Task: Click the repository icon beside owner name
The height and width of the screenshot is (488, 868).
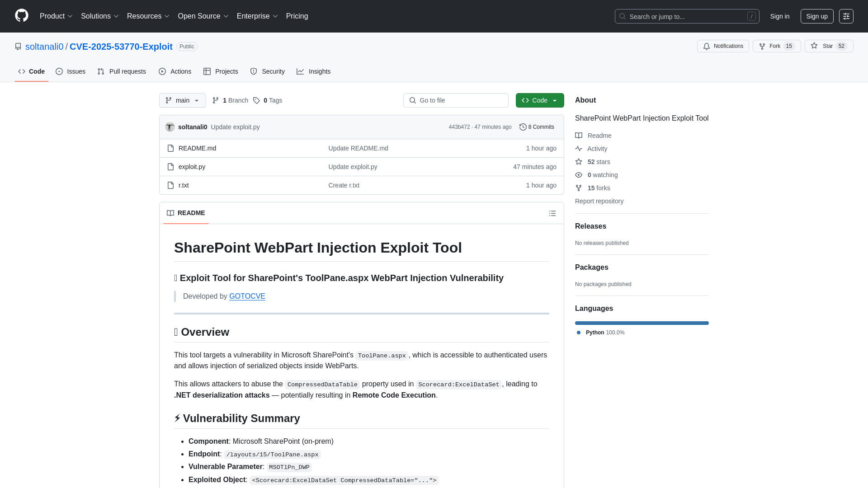Action: pyautogui.click(x=18, y=47)
